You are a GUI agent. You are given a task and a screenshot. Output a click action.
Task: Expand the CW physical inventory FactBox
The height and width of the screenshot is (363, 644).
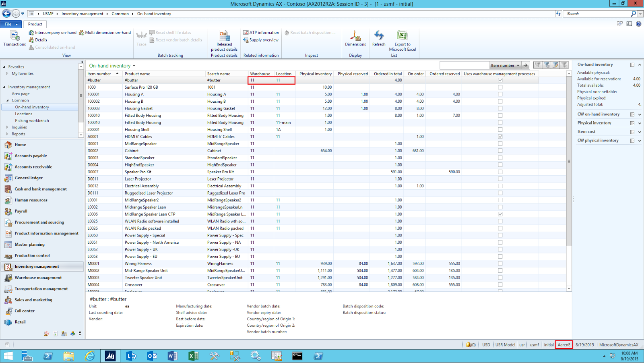click(x=640, y=141)
